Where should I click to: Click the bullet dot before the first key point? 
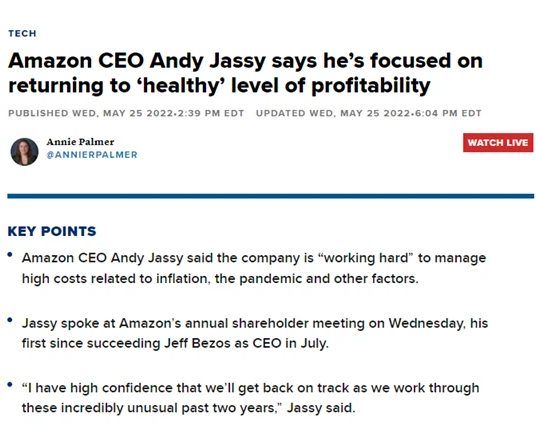[x=10, y=255]
